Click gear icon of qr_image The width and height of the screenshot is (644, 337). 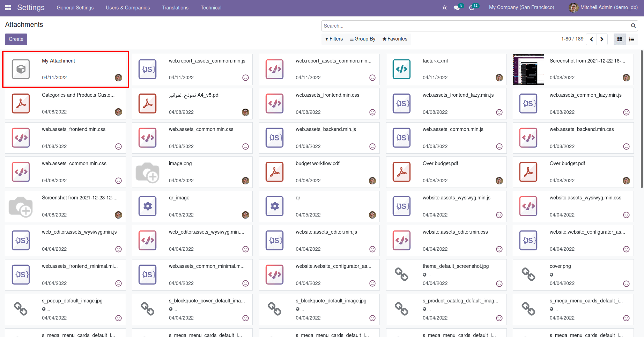tap(148, 206)
